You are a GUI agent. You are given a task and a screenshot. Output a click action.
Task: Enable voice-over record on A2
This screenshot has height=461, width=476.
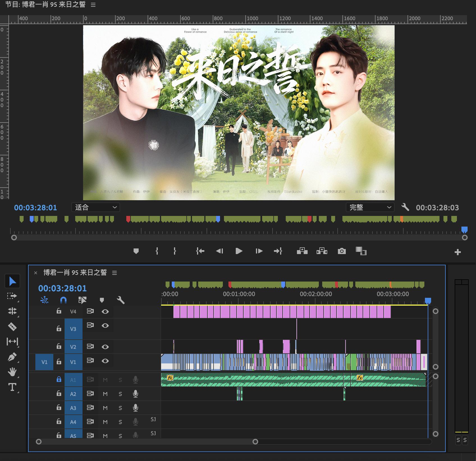coord(136,394)
